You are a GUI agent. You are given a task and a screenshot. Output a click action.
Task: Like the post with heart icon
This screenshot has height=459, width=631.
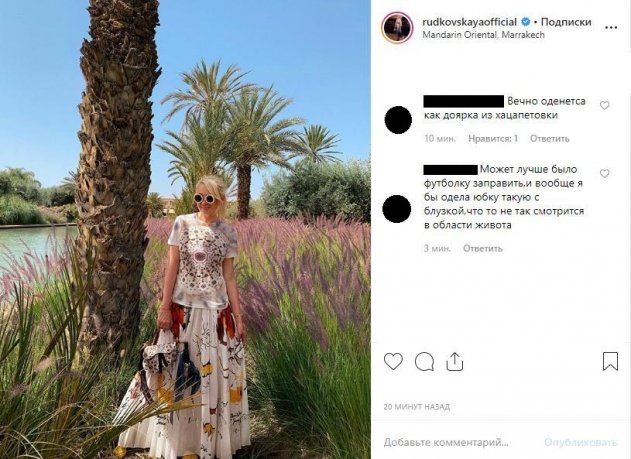(393, 362)
